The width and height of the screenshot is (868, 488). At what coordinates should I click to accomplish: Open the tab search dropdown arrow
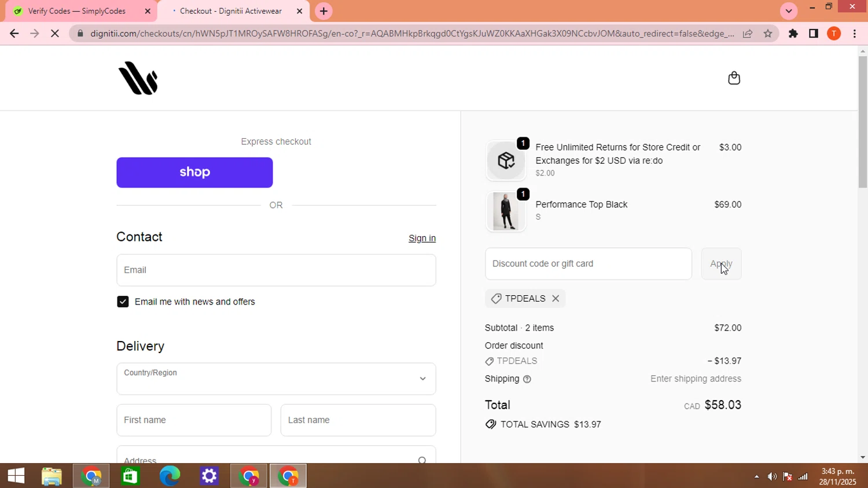[x=789, y=11]
